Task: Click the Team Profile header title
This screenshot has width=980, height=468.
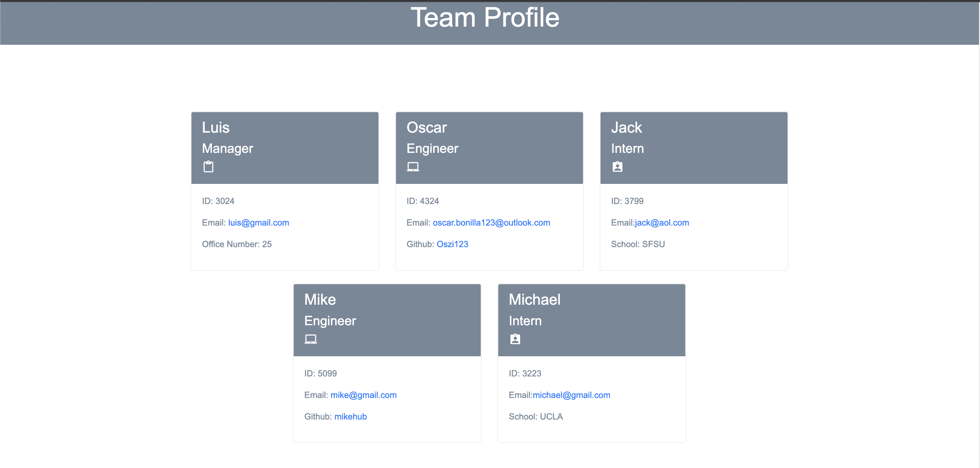Action: [486, 18]
